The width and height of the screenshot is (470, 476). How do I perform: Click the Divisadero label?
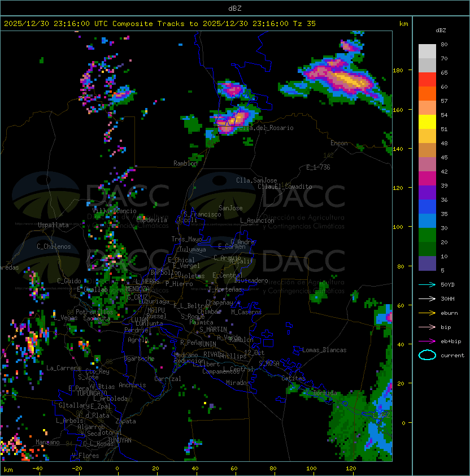click(x=251, y=280)
